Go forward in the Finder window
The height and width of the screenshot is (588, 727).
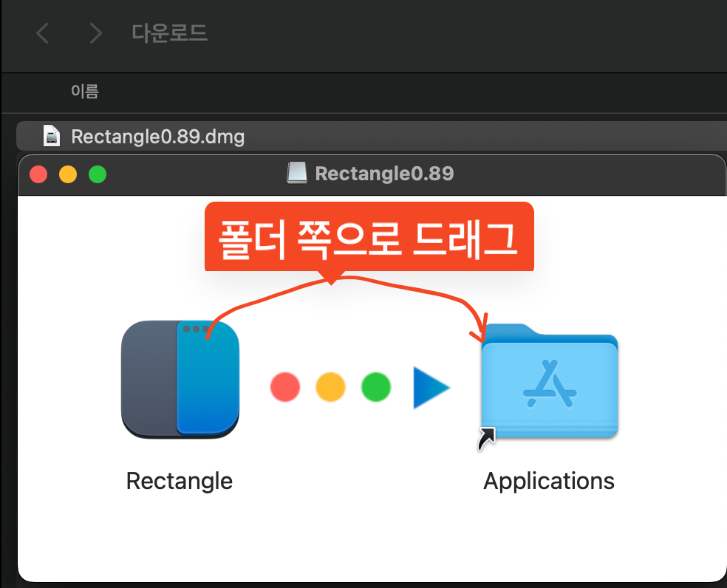(95, 33)
